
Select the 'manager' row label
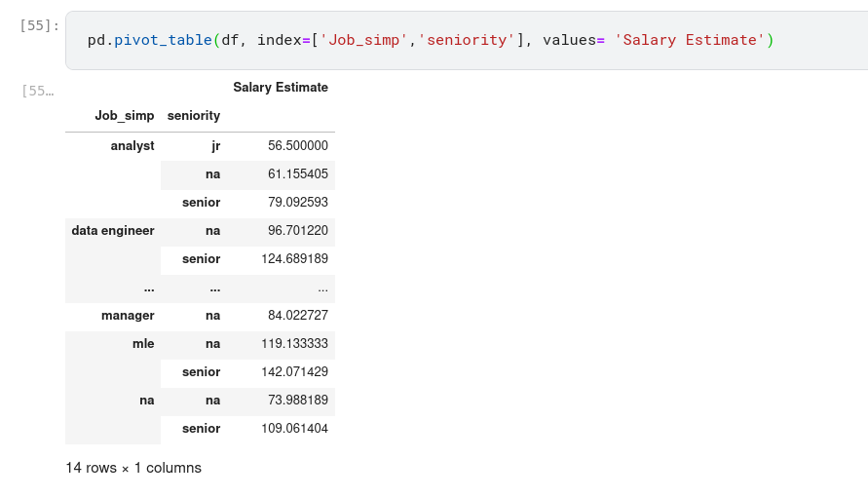128,316
